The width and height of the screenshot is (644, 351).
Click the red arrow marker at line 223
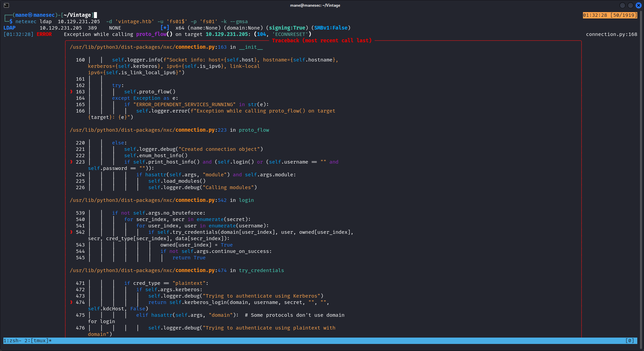(x=71, y=162)
